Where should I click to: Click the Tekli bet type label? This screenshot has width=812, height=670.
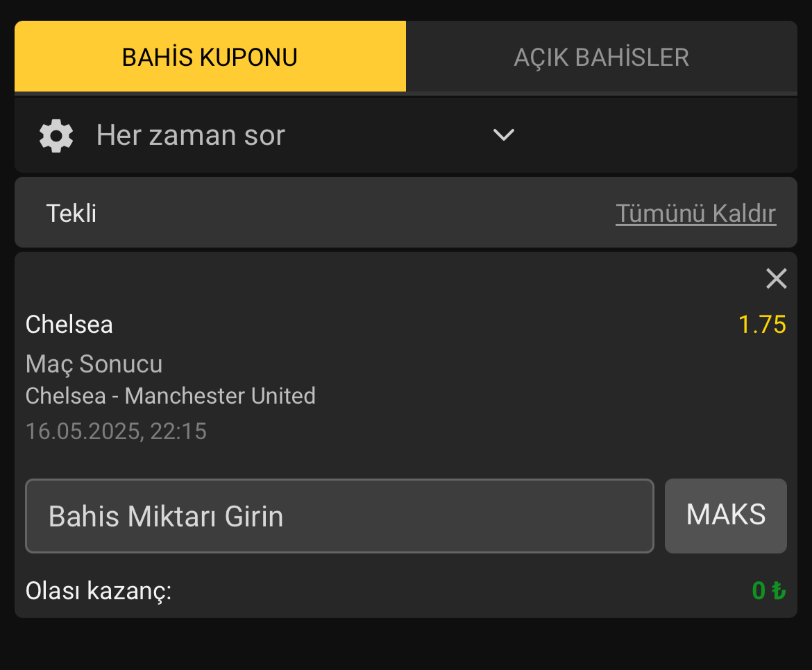point(71,213)
